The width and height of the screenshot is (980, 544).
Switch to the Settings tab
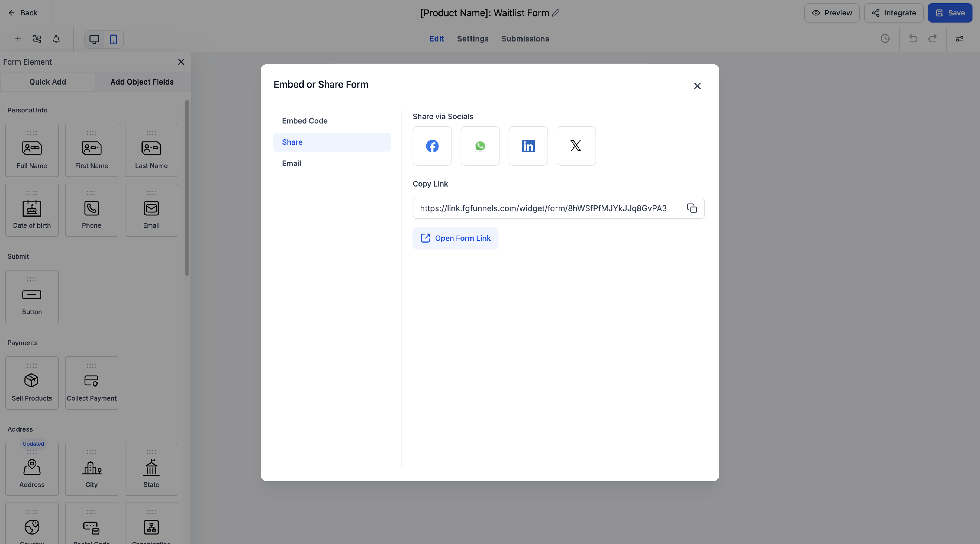472,39
